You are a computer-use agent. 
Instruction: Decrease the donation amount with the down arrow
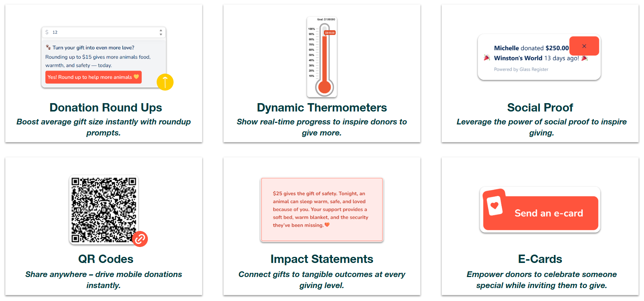pos(161,34)
